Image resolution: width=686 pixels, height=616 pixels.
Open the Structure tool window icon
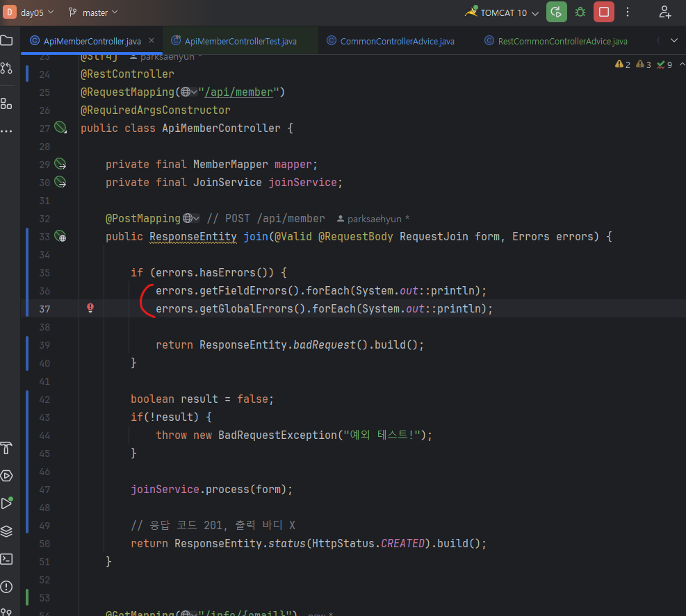click(x=6, y=104)
